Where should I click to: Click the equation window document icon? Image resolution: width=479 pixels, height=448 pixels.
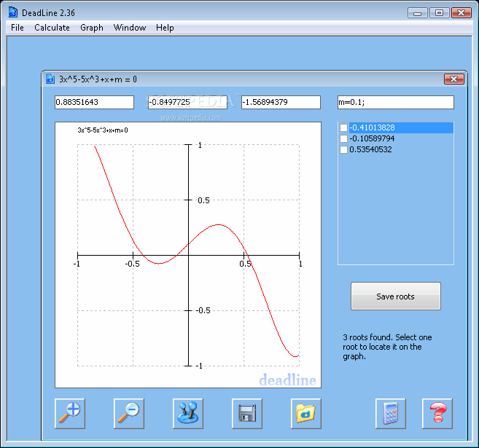(x=50, y=79)
